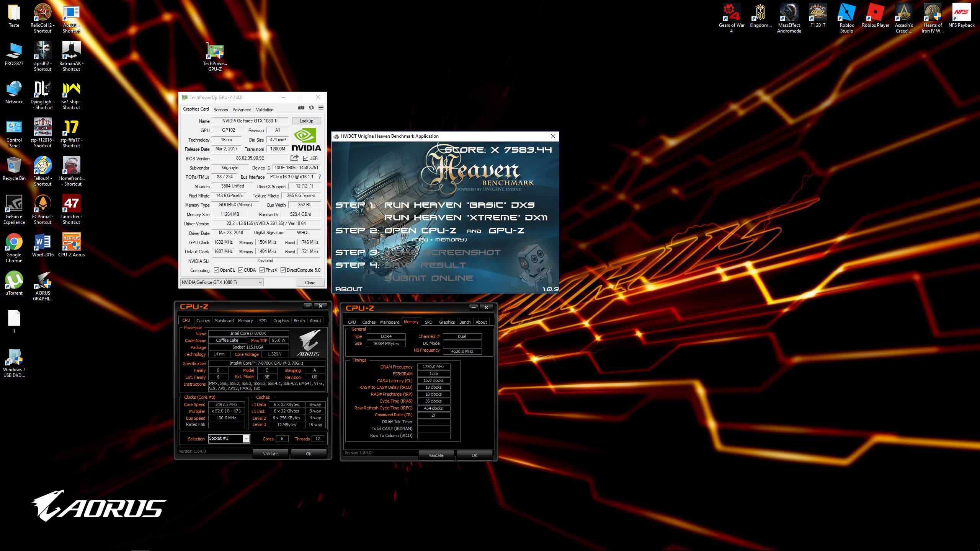Image resolution: width=980 pixels, height=551 pixels.
Task: Switch to the Advanced tab in GPU-Z
Action: [242, 109]
